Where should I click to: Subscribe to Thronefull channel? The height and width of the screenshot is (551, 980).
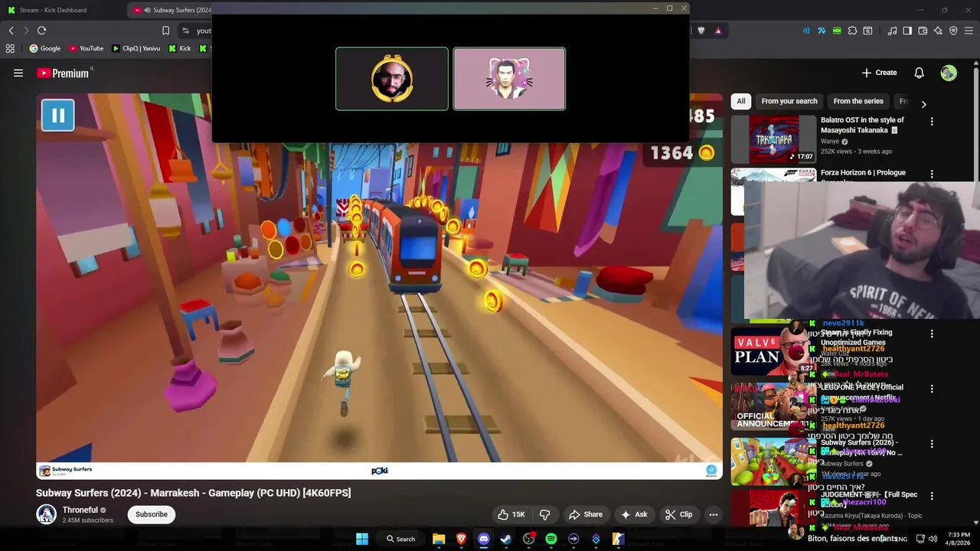point(152,514)
